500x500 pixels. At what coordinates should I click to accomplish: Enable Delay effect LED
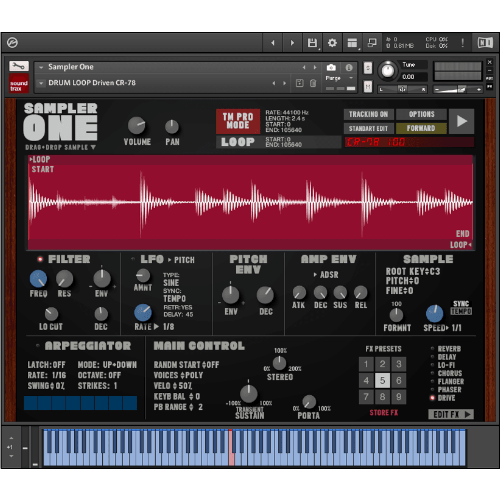pos(432,357)
